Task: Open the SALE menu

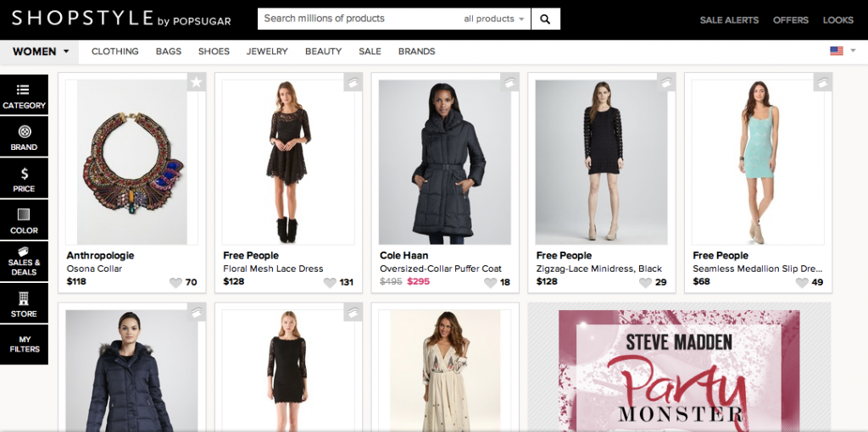Action: [370, 52]
